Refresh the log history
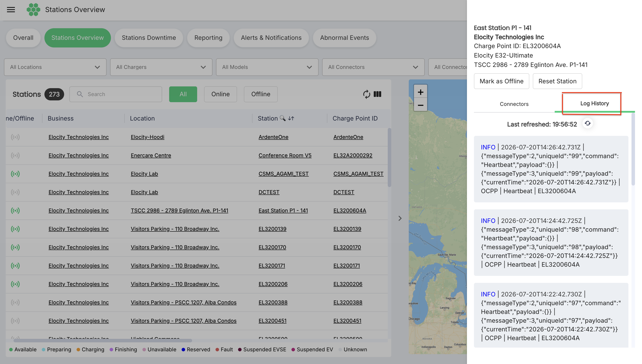The width and height of the screenshot is (642, 364). click(x=588, y=124)
